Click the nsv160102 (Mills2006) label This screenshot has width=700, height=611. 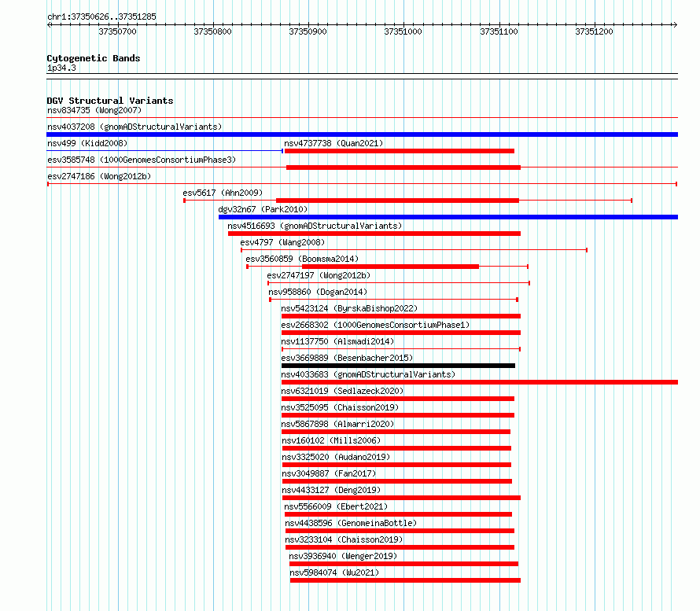coord(331,440)
